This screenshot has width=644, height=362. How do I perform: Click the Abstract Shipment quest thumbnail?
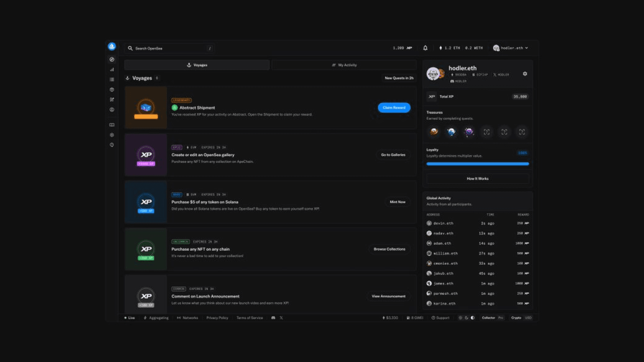click(146, 107)
